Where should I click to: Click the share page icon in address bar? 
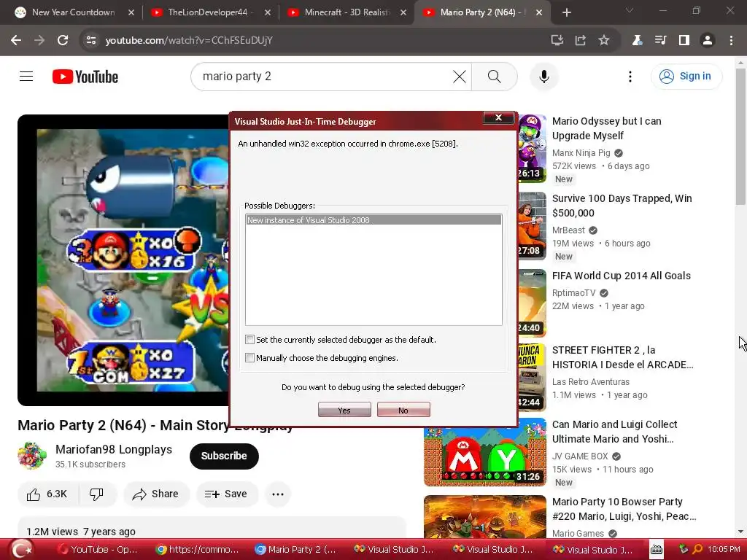(x=580, y=41)
